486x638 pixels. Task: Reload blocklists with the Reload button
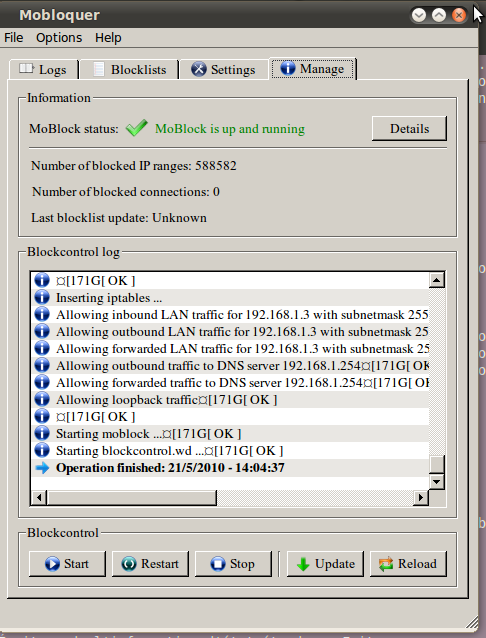[x=408, y=564]
